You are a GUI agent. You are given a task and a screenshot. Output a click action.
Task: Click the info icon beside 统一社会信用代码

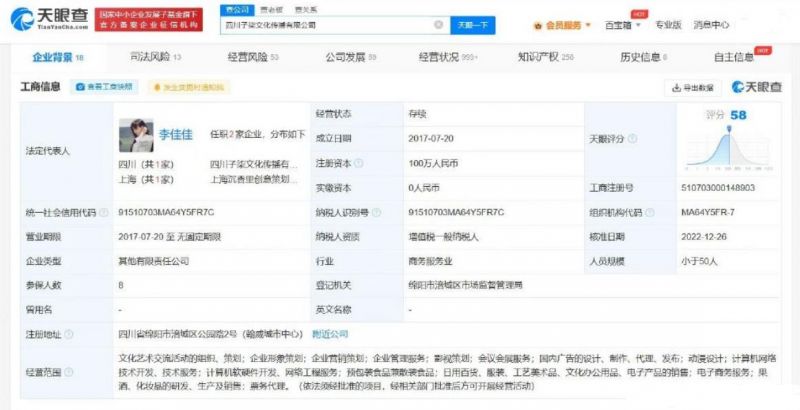point(106,213)
